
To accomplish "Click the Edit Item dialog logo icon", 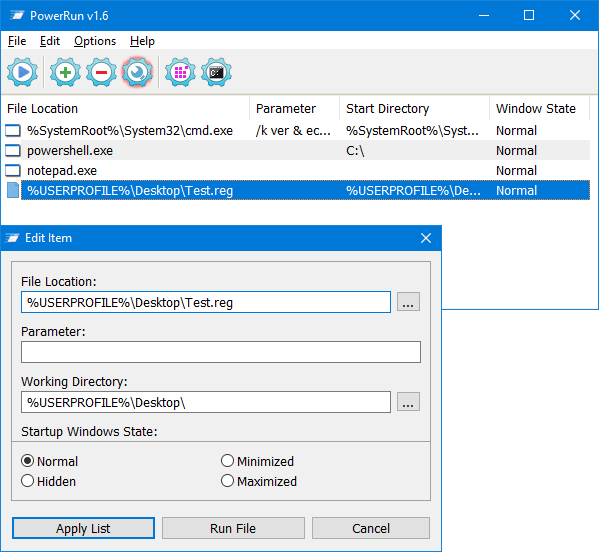I will tap(12, 238).
